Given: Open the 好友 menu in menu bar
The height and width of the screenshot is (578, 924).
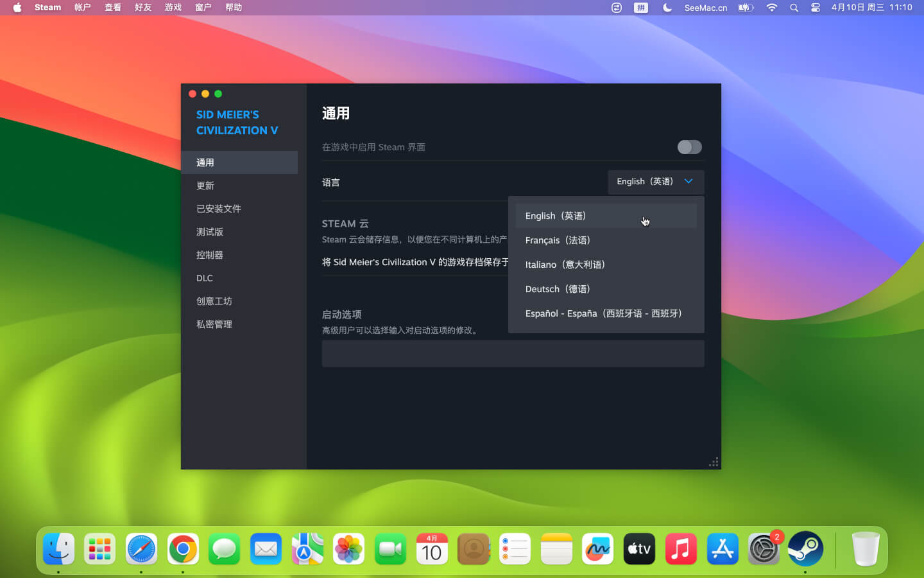Looking at the screenshot, I should point(142,8).
